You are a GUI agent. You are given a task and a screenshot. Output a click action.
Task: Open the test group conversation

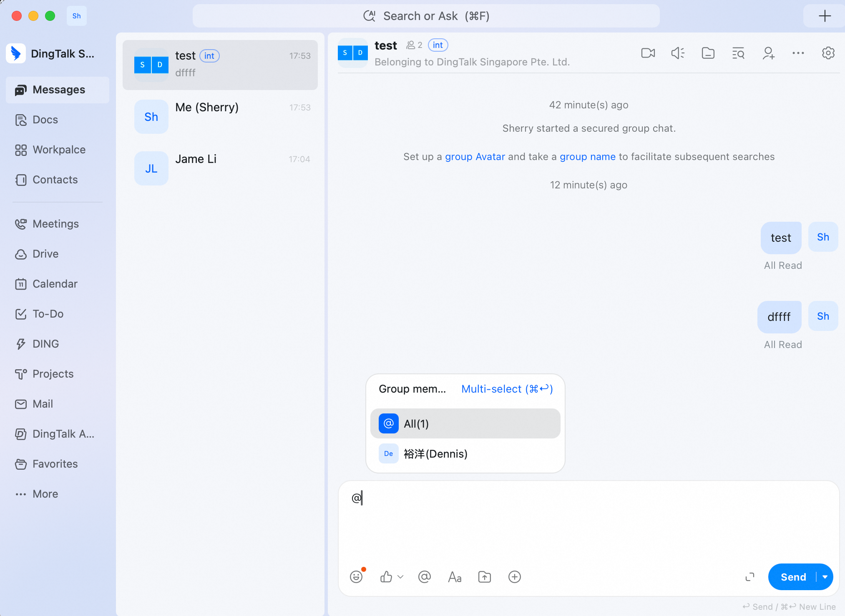coord(220,65)
